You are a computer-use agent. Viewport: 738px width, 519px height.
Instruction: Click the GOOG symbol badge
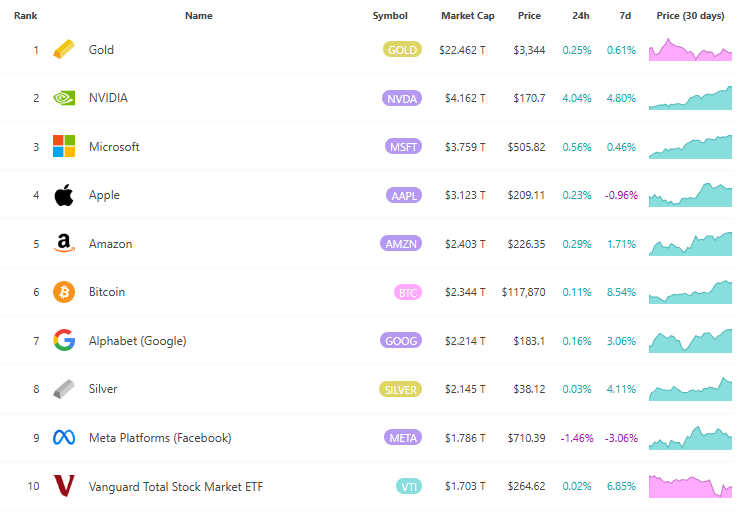pos(401,341)
